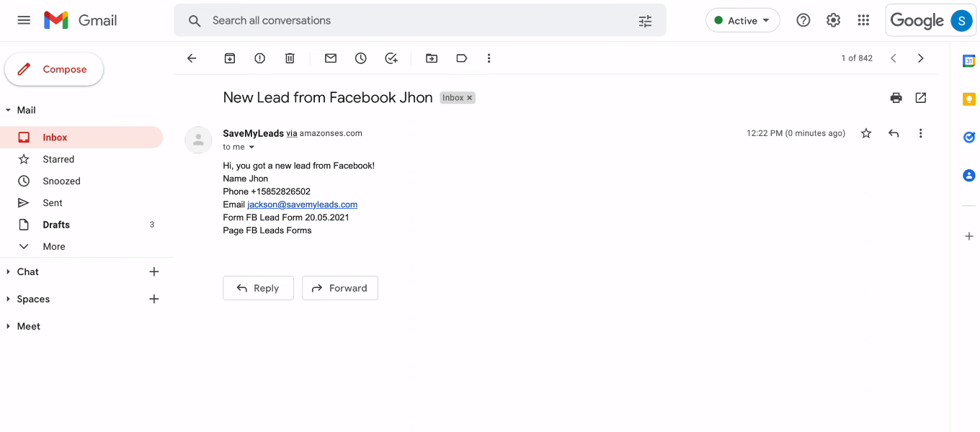The height and width of the screenshot is (432, 980).
Task: Mark the email as unread
Action: point(331,58)
